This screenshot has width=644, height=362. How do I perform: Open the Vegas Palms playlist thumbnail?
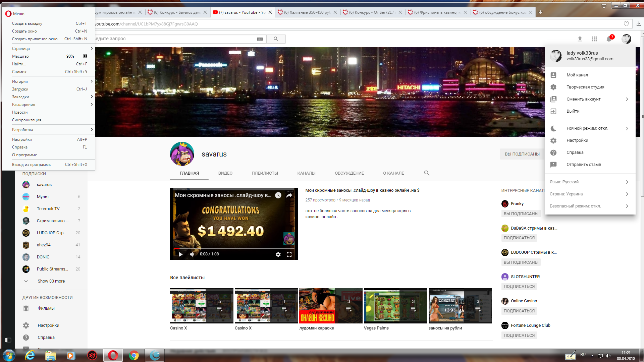[395, 305]
